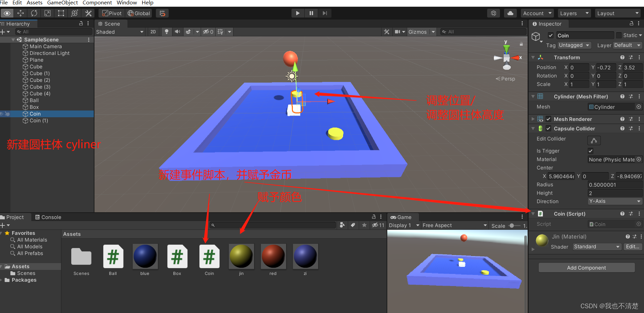Viewport: 644px width, 313px height.
Task: Click the Edit Collider button
Action: 594,140
